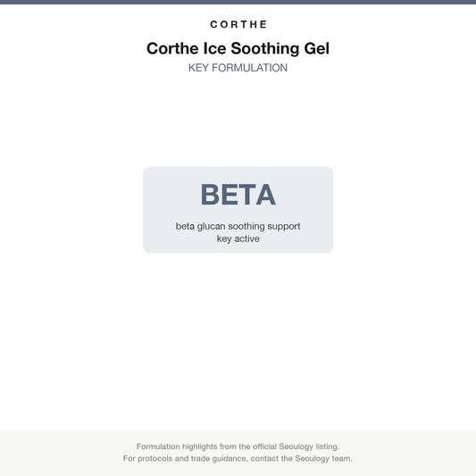Image resolution: width=476 pixels, height=476 pixels.
Task: Click the word Corthe in the title
Action: (172, 48)
